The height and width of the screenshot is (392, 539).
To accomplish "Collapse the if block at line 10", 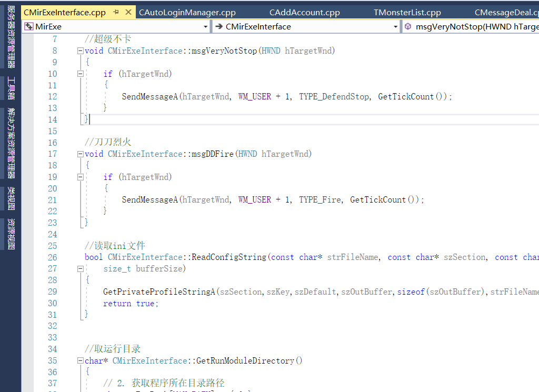I will click(x=80, y=74).
